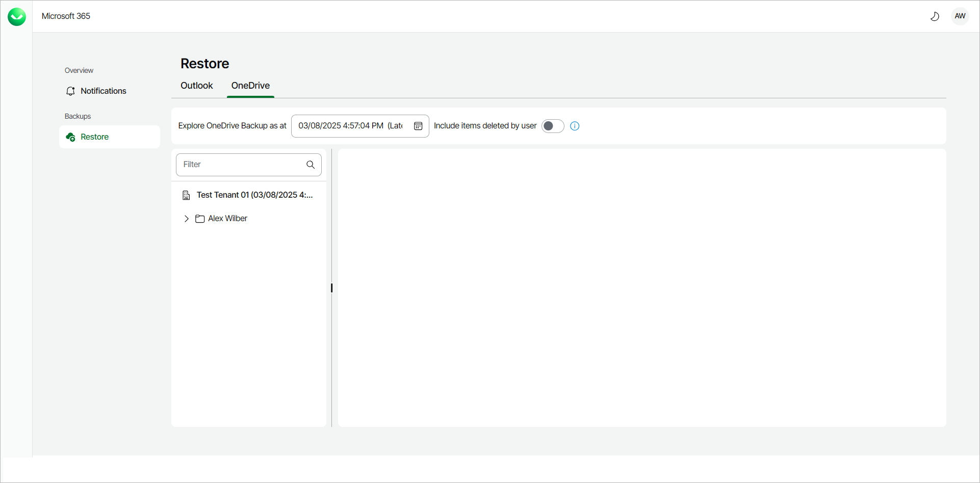Select Test Tenant 01 in the tree
The height and width of the screenshot is (483, 980).
[254, 195]
